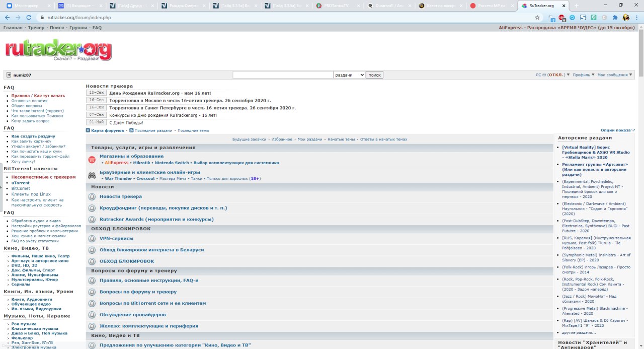Image resolution: width=644 pixels, height=349 pixels.
Task: Open the Клиенты под Linux link
Action: pyautogui.click(x=31, y=194)
